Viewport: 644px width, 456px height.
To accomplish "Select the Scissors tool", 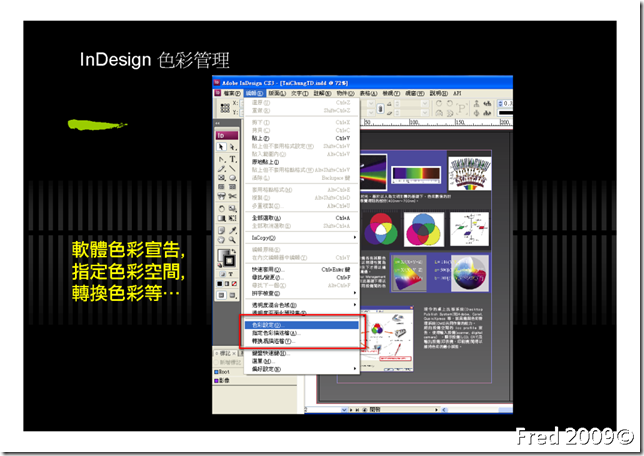I will click(x=233, y=196).
